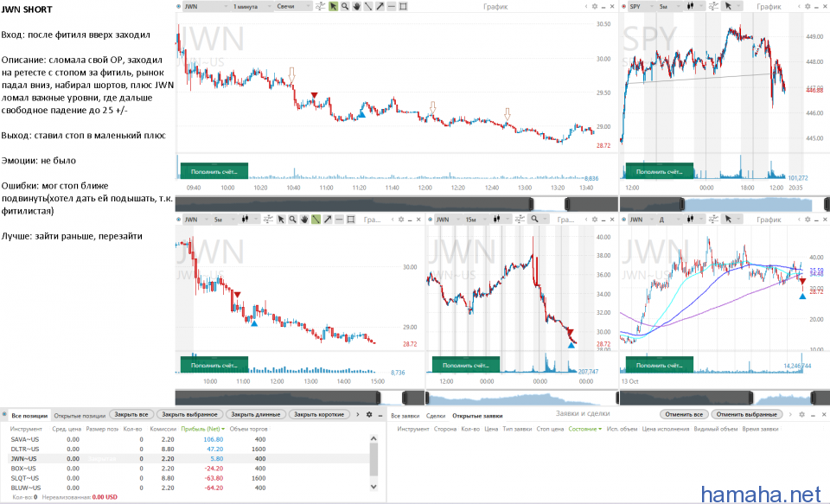Sort by 'Прибыль (Net)' column header

202,429
